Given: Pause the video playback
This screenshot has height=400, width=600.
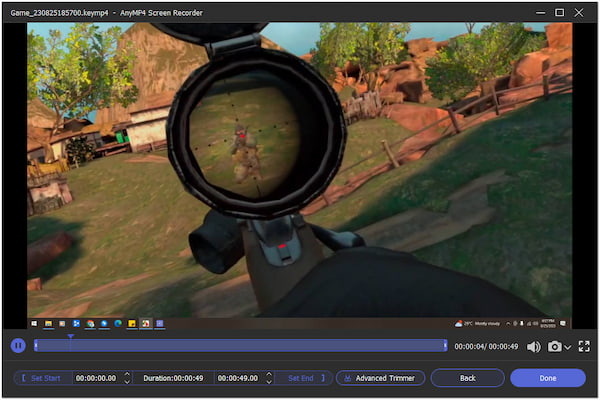Looking at the screenshot, I should 18,346.
